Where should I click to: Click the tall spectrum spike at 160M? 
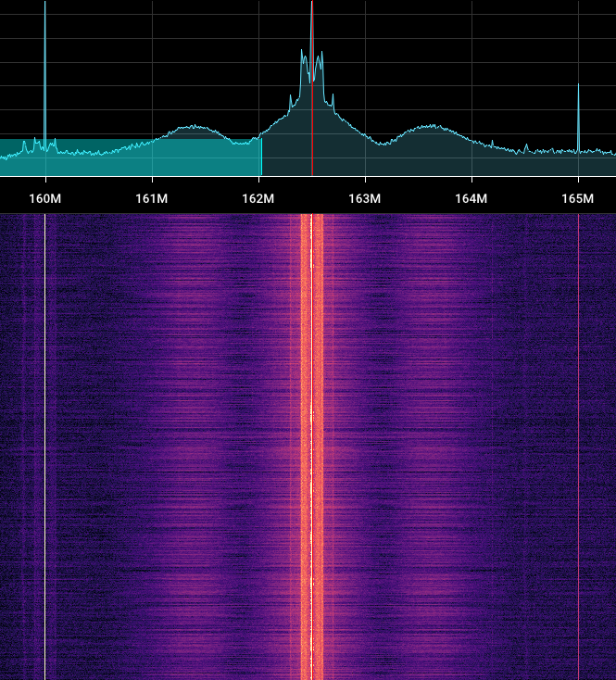click(x=45, y=74)
